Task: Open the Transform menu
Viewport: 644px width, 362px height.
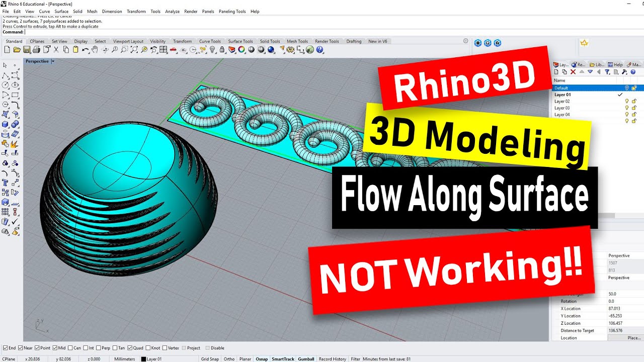Action: [x=136, y=11]
